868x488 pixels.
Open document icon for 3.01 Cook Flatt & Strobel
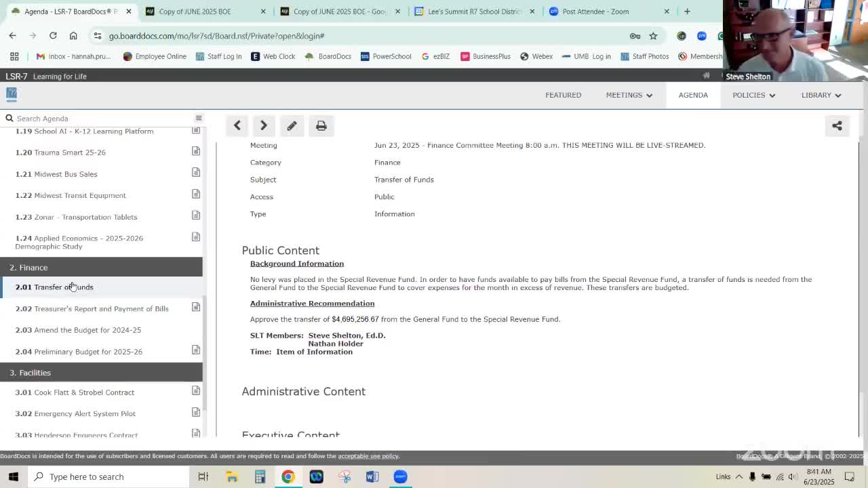tap(196, 390)
